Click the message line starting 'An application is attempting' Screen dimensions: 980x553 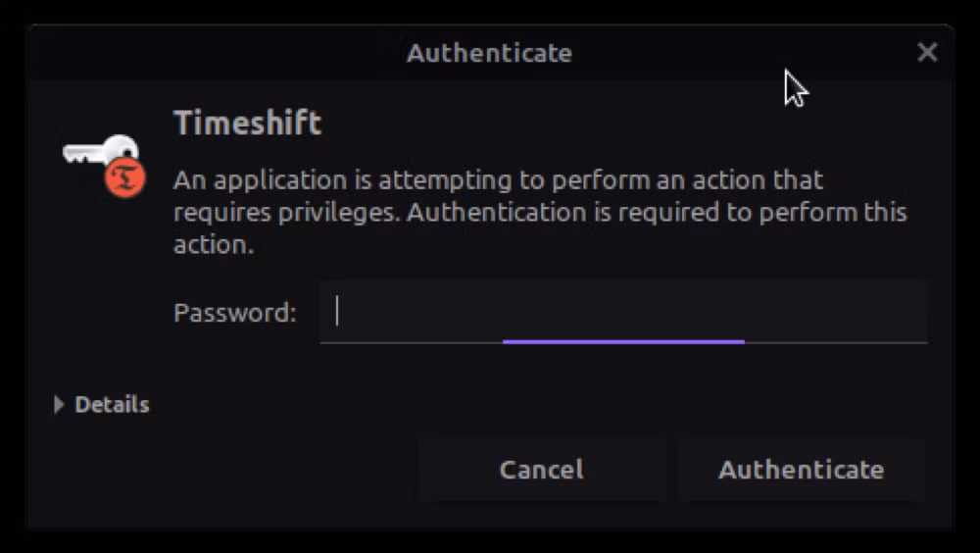pyautogui.click(x=498, y=181)
